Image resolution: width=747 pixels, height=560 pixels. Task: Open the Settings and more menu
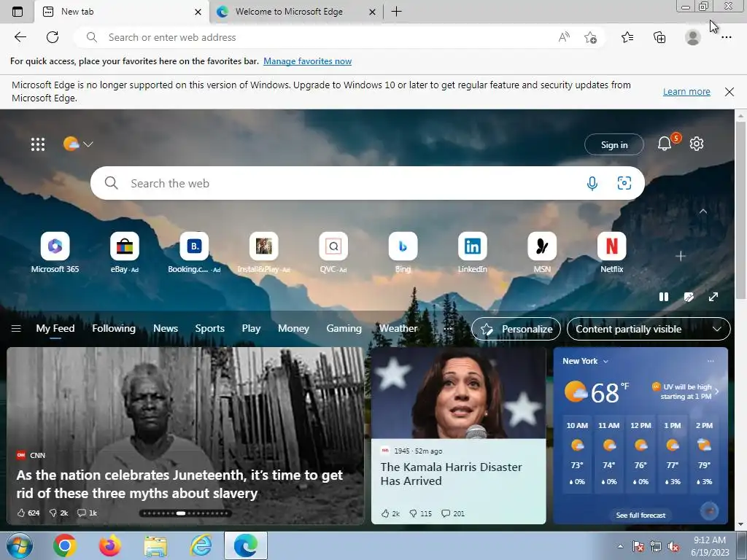click(726, 37)
